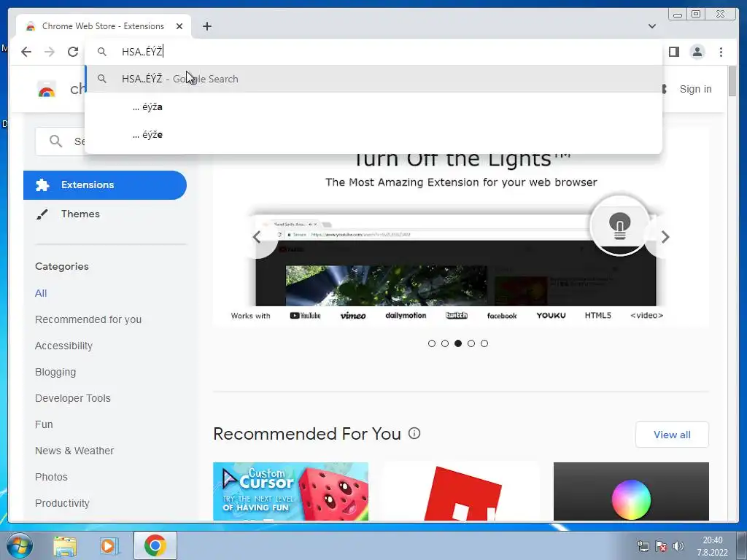This screenshot has height=560, width=747.
Task: Select the Chrome Web Store - Extensions tab
Action: click(x=104, y=26)
